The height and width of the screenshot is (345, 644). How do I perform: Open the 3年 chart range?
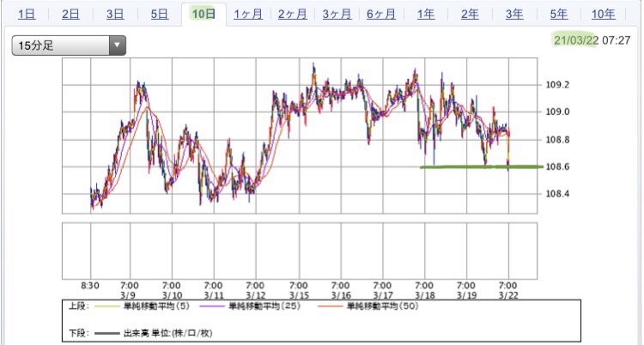(514, 15)
